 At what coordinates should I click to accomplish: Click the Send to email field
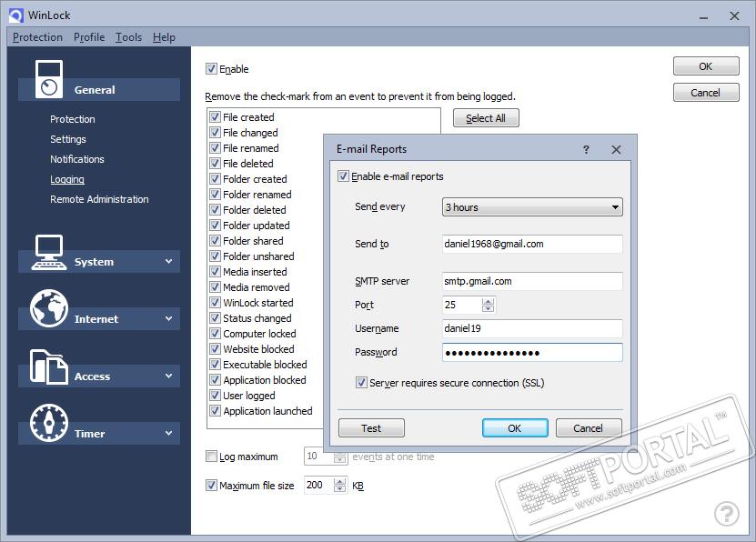532,244
